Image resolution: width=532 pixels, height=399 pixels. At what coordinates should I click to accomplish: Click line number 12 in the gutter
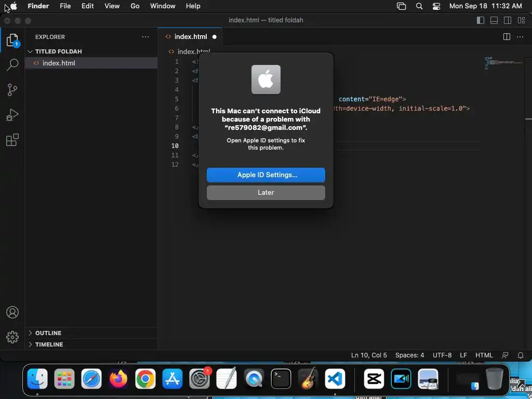coord(175,165)
